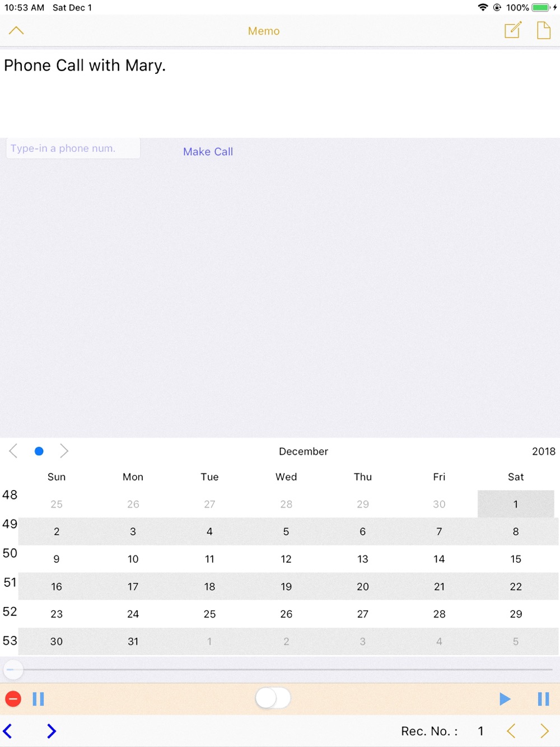
Task: Pause playback using the right pause icon
Action: click(543, 699)
